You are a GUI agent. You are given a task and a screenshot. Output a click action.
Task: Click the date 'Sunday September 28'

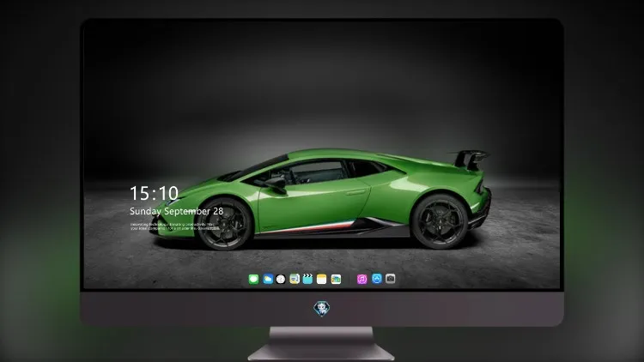(x=177, y=211)
